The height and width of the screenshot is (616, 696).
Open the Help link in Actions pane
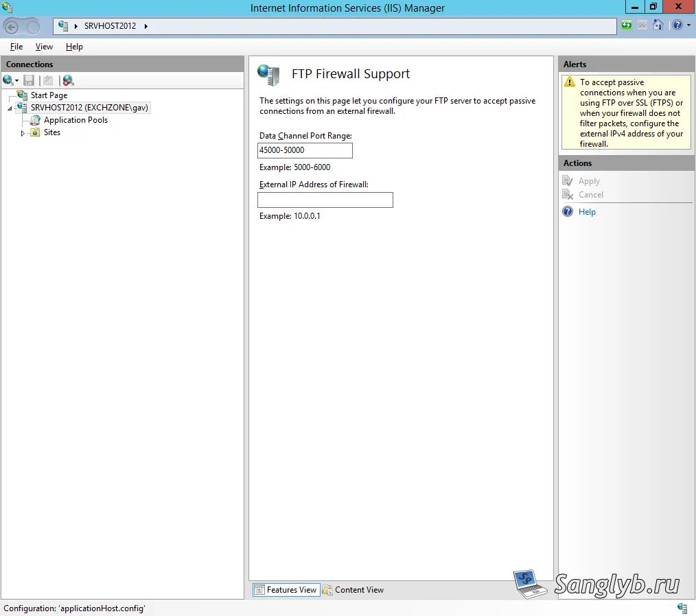point(587,211)
